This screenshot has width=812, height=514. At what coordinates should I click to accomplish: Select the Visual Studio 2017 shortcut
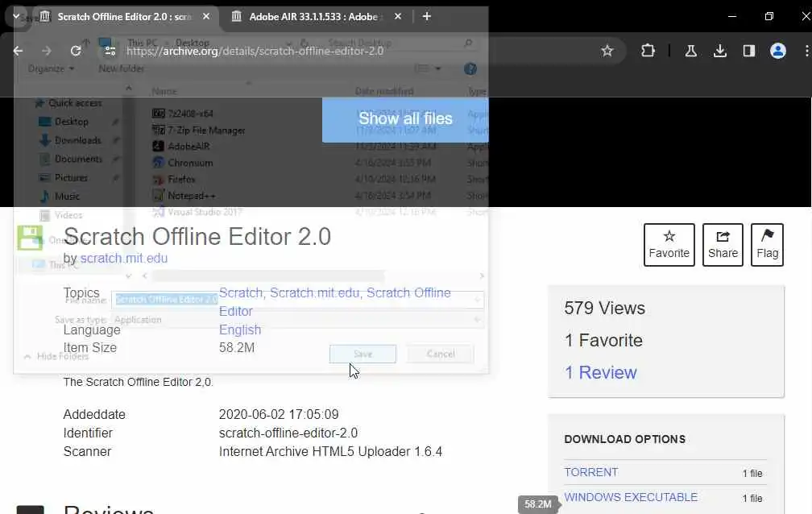[197, 212]
